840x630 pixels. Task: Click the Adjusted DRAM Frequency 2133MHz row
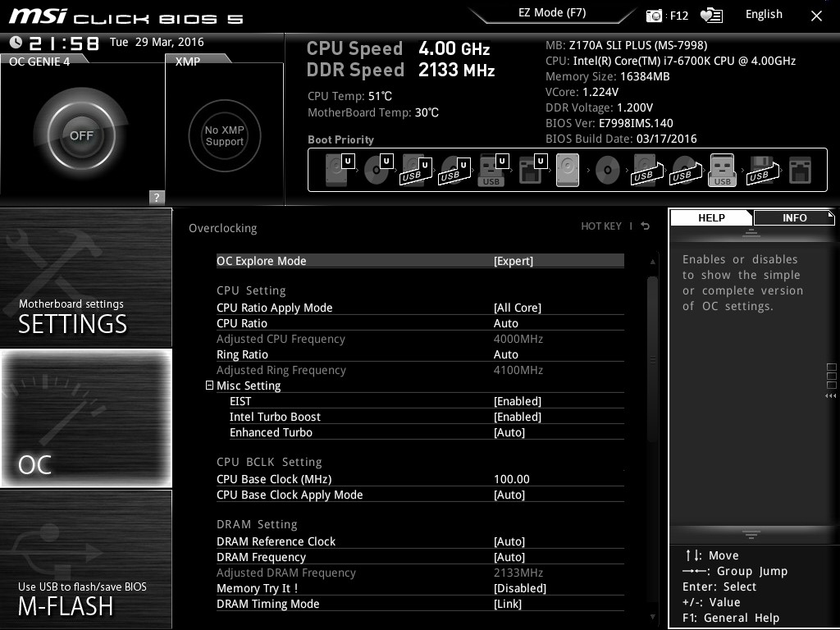420,573
